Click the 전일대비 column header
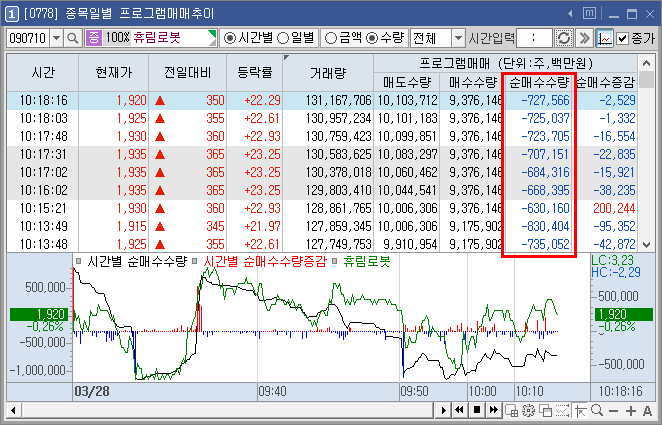Viewport: 662px width, 425px height. click(187, 73)
